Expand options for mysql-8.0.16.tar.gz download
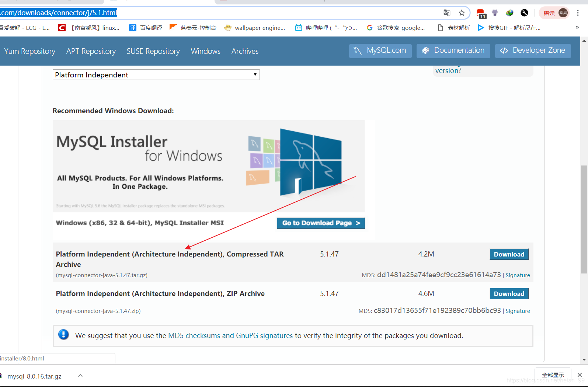This screenshot has width=588, height=387. (x=80, y=376)
